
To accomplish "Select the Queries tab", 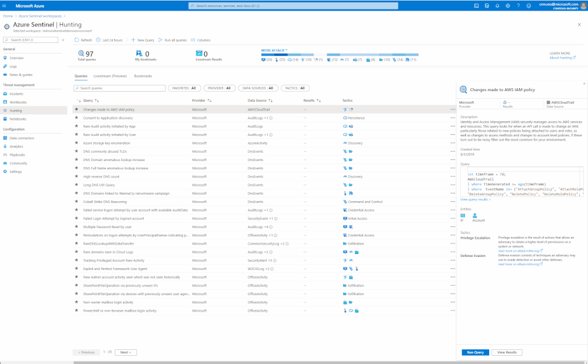I will tap(81, 76).
